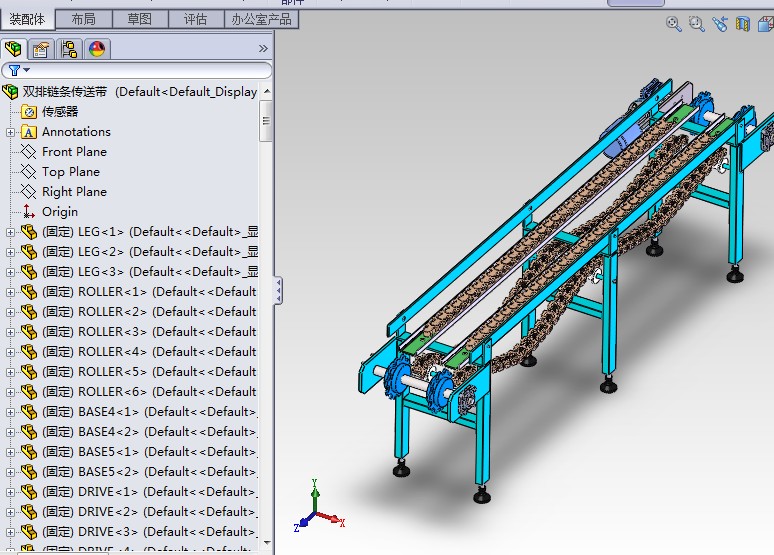Click the Origin icon
Screen dimensions: 774x555
tap(29, 211)
